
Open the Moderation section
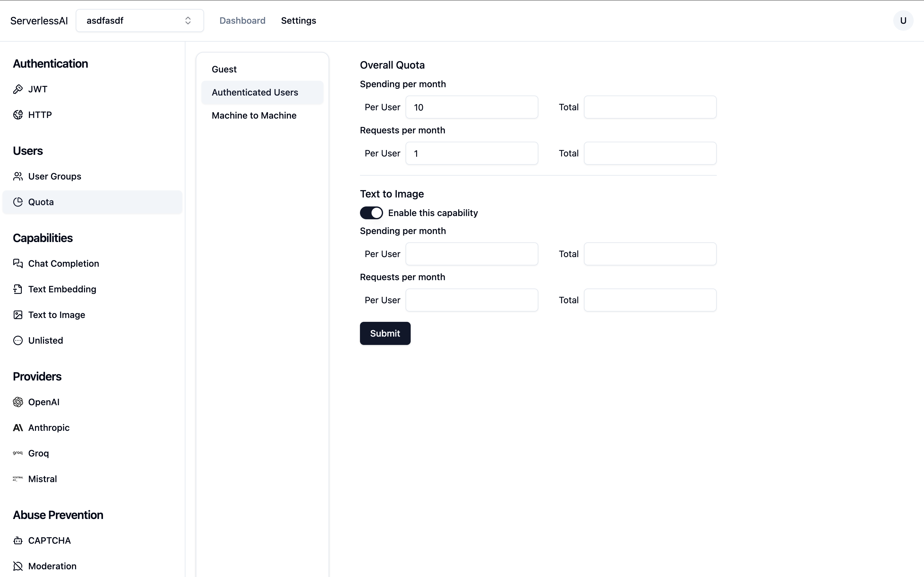click(x=52, y=566)
